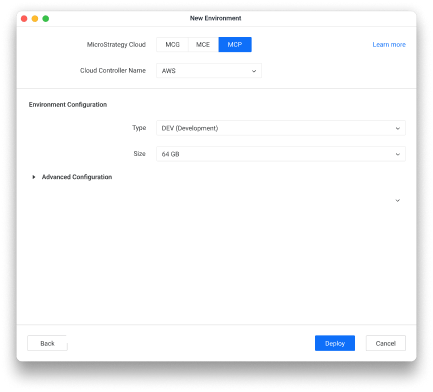This screenshot has height=392, width=433.
Task: Open the Type dropdown showing DEV (Development)
Action: point(281,128)
